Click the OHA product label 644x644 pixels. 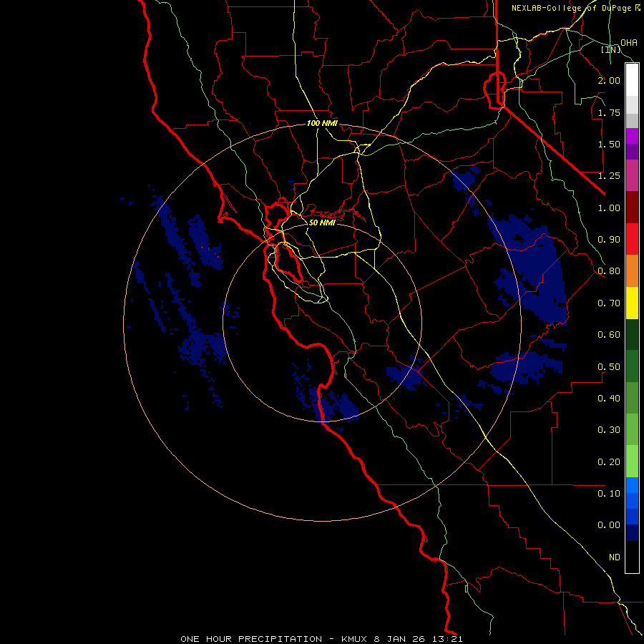pyautogui.click(x=629, y=42)
